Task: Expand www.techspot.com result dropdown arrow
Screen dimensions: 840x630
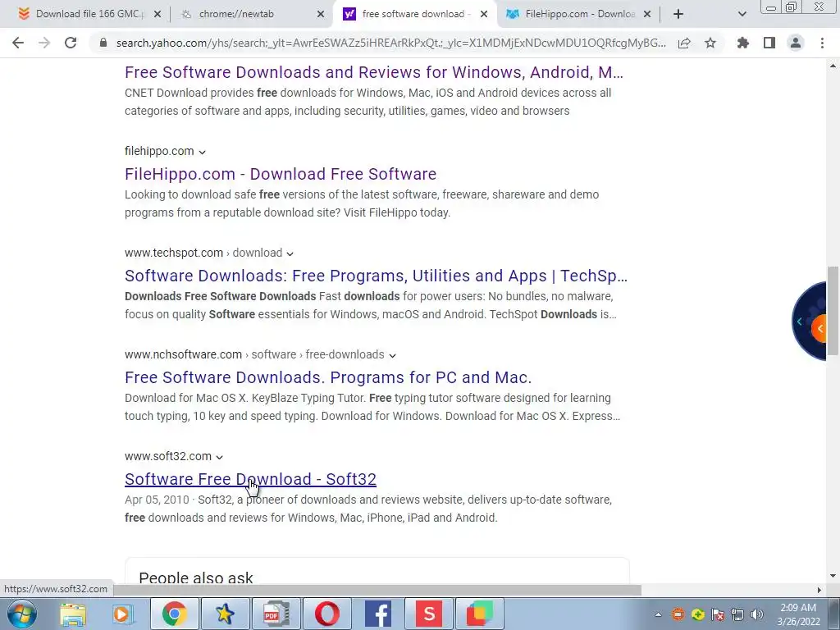Action: (290, 254)
